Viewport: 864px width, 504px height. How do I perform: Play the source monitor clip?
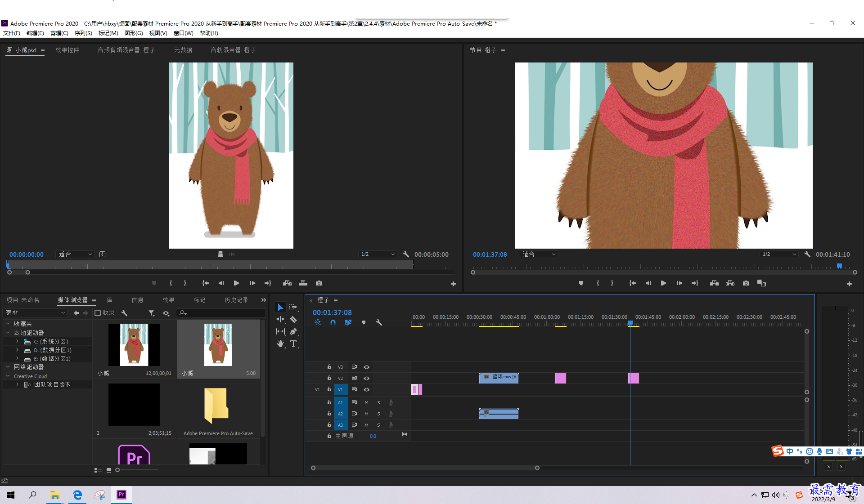pyautogui.click(x=236, y=283)
